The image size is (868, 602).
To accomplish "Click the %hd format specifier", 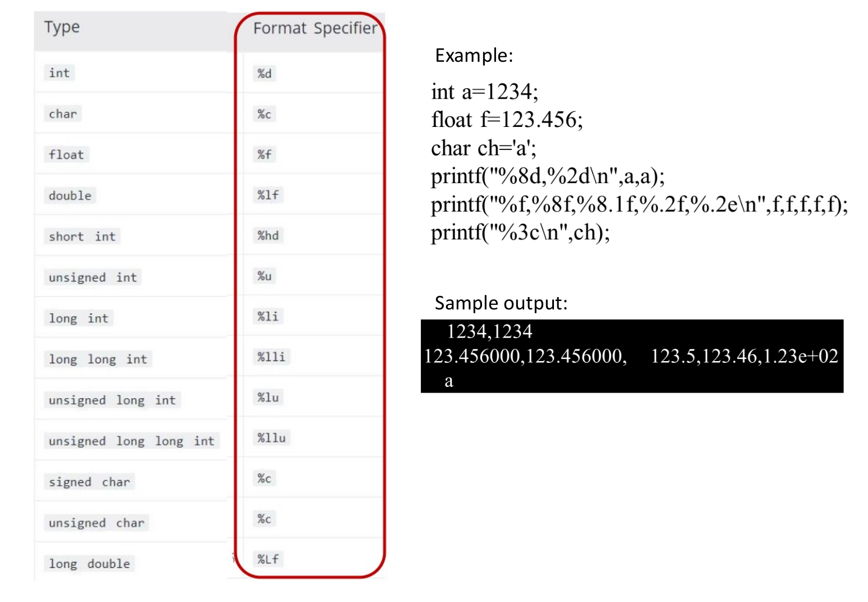I will 269,235.
